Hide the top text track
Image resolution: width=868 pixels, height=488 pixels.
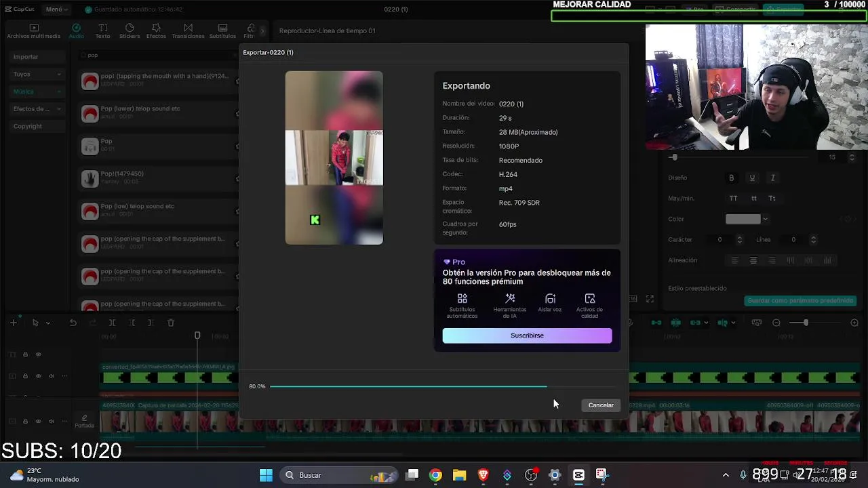[38, 354]
